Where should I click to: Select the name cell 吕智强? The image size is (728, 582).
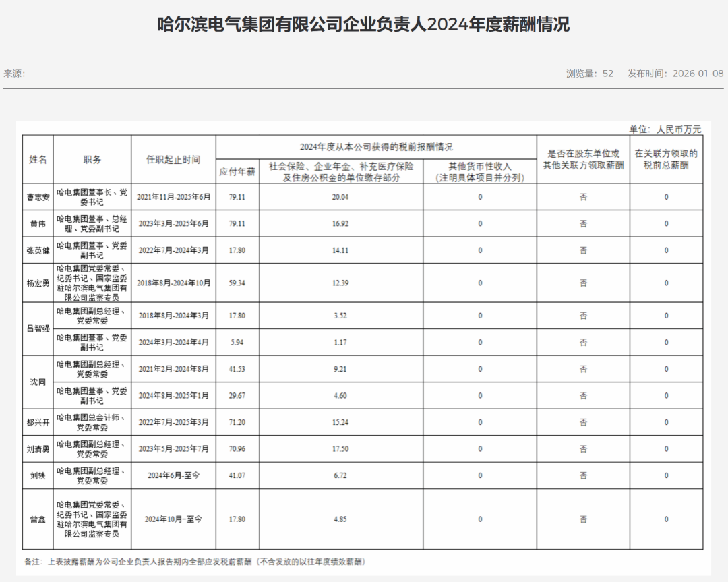(38, 329)
